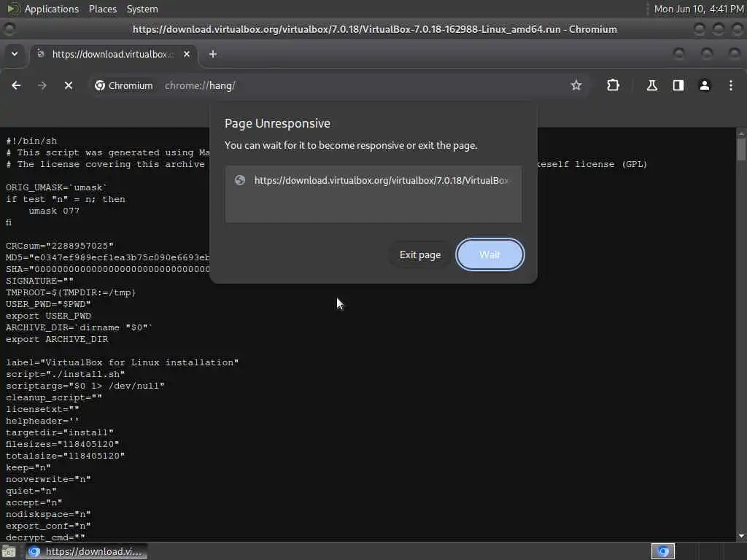Click the forward navigation arrow
747x560 pixels.
click(x=42, y=85)
